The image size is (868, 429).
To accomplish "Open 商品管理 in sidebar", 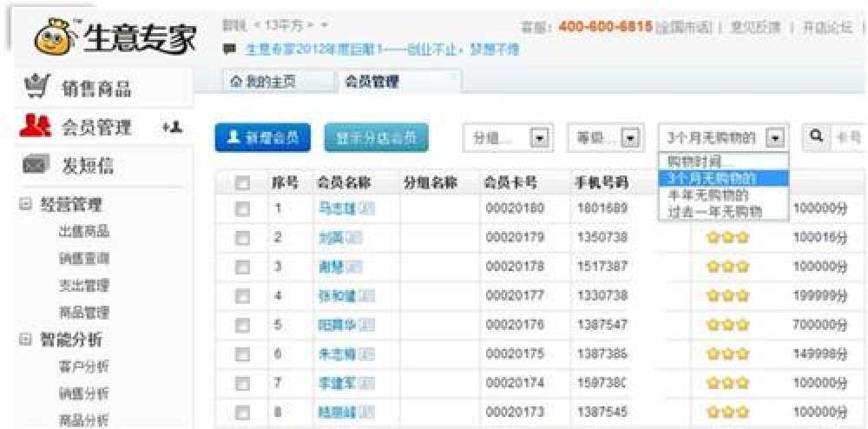I will point(84,313).
